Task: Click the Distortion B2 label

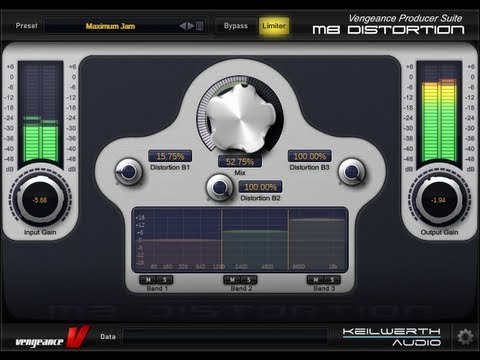Action: 260,198
